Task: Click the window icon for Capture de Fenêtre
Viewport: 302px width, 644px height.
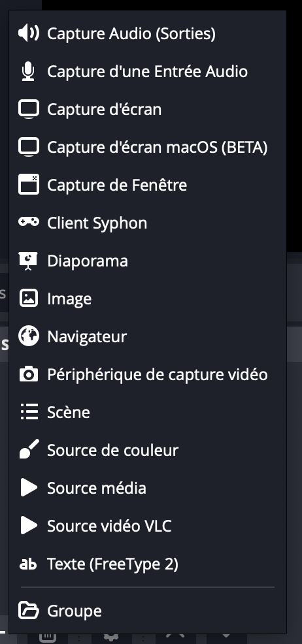Action: tap(29, 185)
